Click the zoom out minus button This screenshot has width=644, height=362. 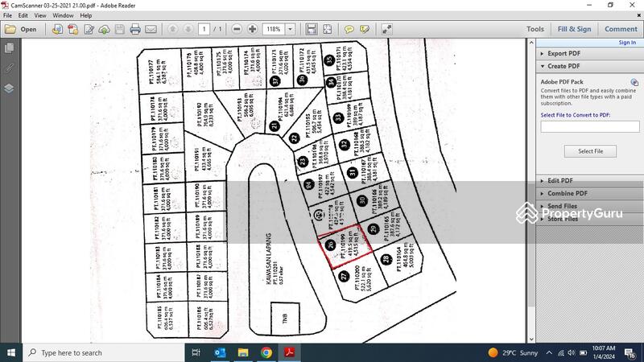(x=238, y=29)
